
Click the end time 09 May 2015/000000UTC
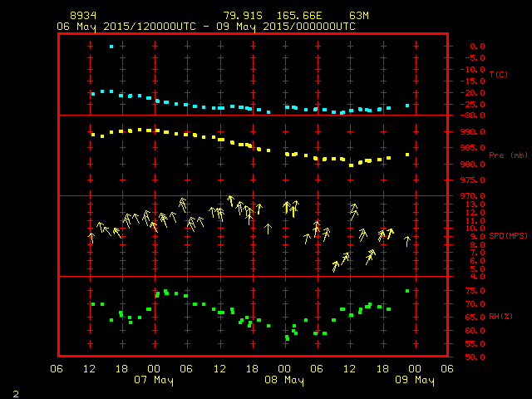[286, 27]
